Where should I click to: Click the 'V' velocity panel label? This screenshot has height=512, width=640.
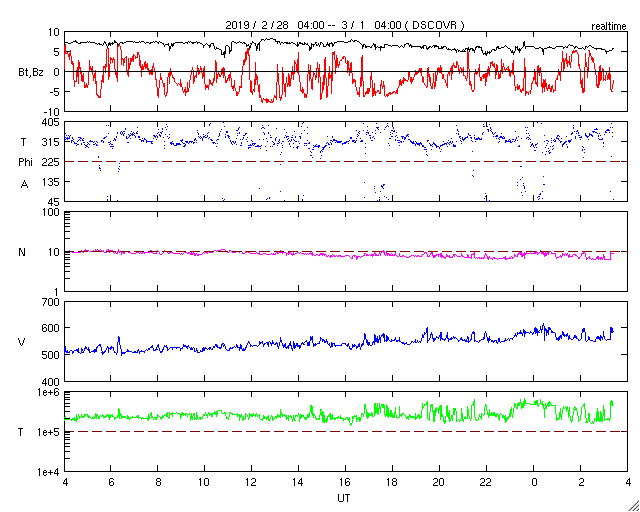click(22, 342)
